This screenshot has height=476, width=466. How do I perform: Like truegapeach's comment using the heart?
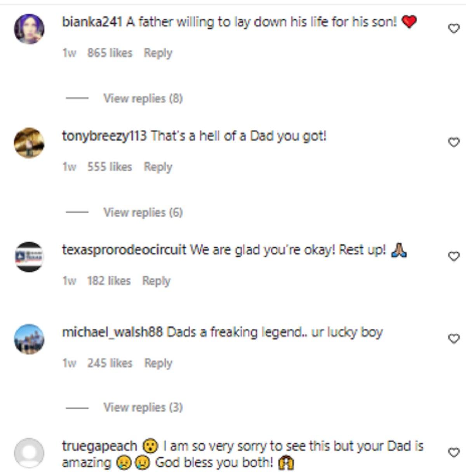coord(454,452)
